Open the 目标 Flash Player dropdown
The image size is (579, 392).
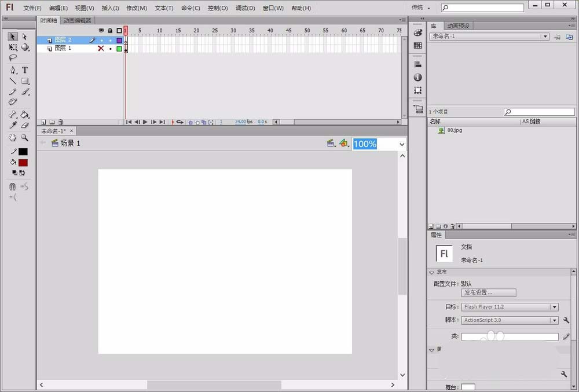(510, 307)
